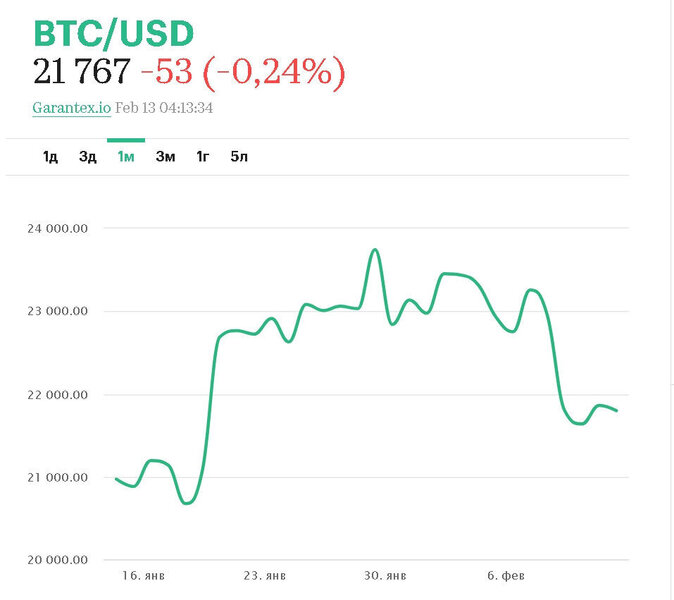Click the 6. фев date marker

[505, 576]
